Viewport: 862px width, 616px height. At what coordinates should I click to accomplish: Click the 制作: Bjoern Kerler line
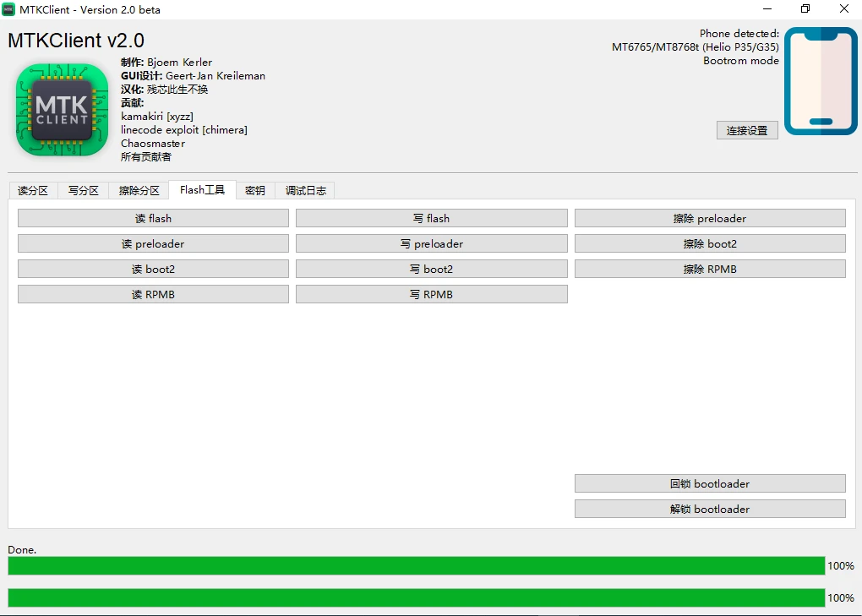pyautogui.click(x=166, y=62)
